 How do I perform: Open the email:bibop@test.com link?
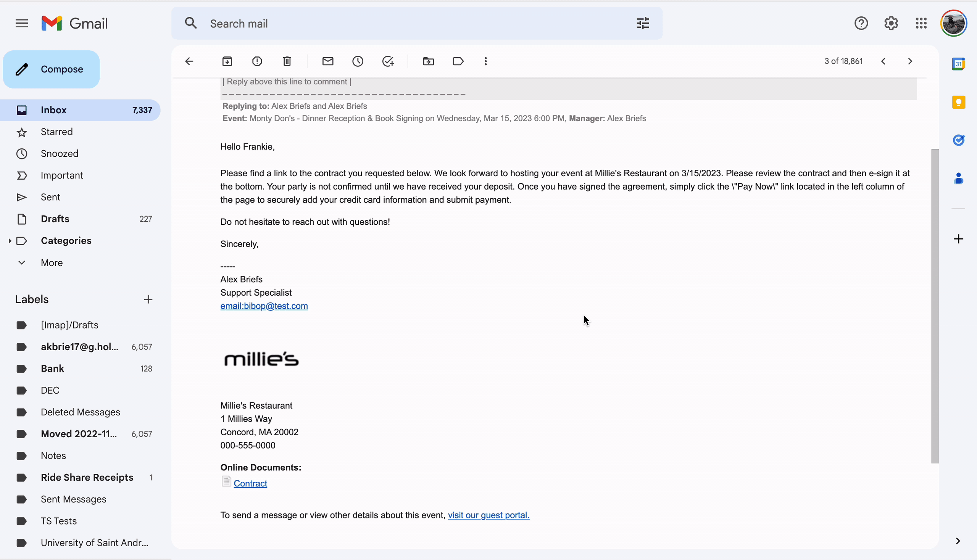(x=264, y=306)
